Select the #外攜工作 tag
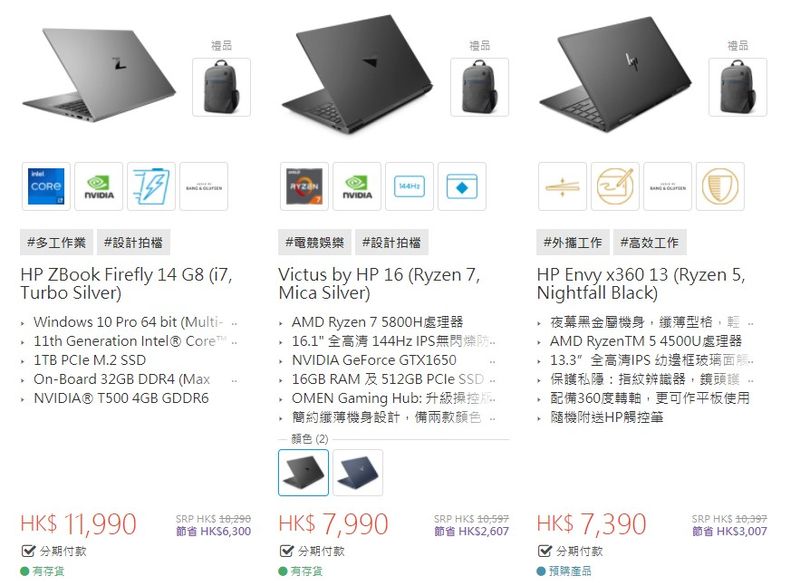The height and width of the screenshot is (583, 800). click(573, 242)
